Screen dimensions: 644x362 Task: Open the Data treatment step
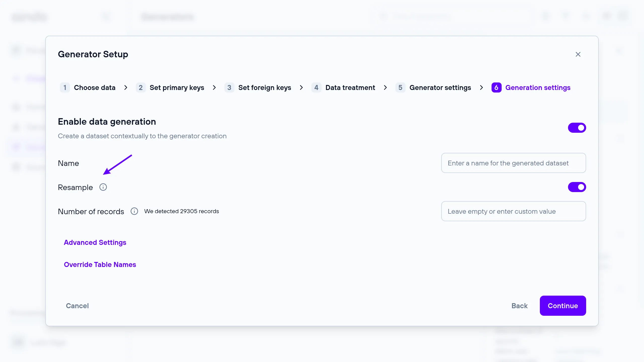coord(350,87)
